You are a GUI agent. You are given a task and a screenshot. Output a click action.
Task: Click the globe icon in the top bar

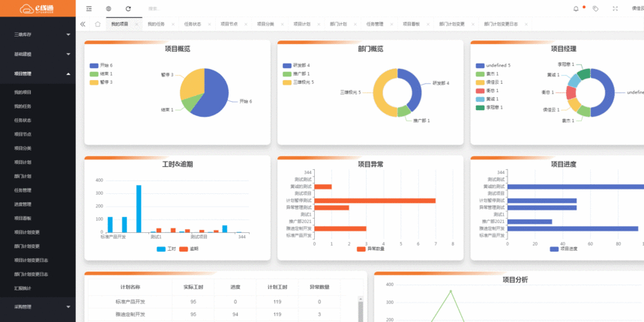coord(109,9)
